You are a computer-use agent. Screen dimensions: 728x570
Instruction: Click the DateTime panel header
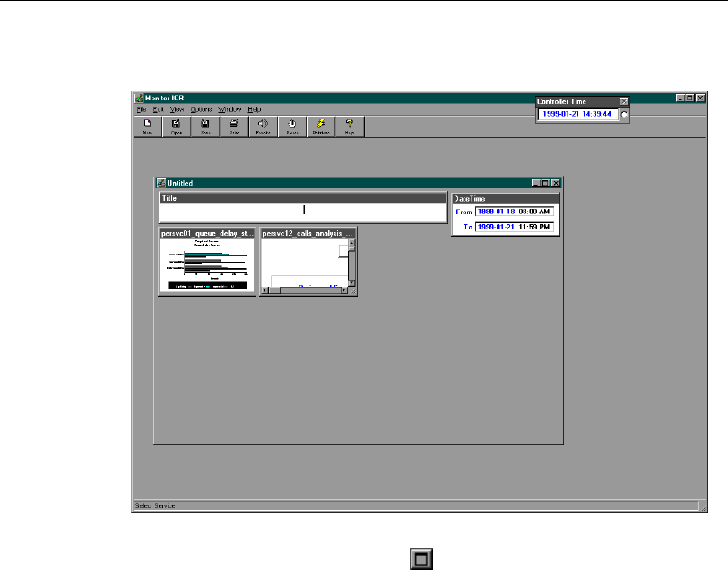tap(505, 199)
